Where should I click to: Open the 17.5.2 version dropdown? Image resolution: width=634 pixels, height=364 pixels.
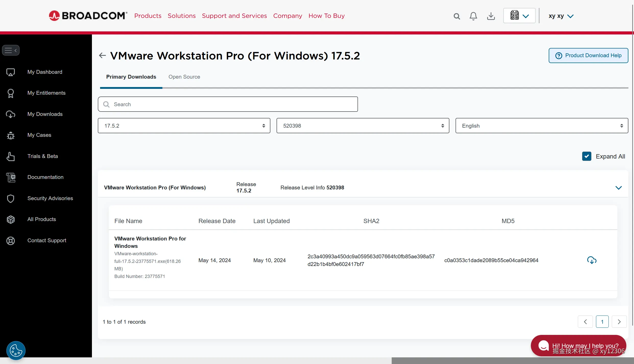point(184,126)
